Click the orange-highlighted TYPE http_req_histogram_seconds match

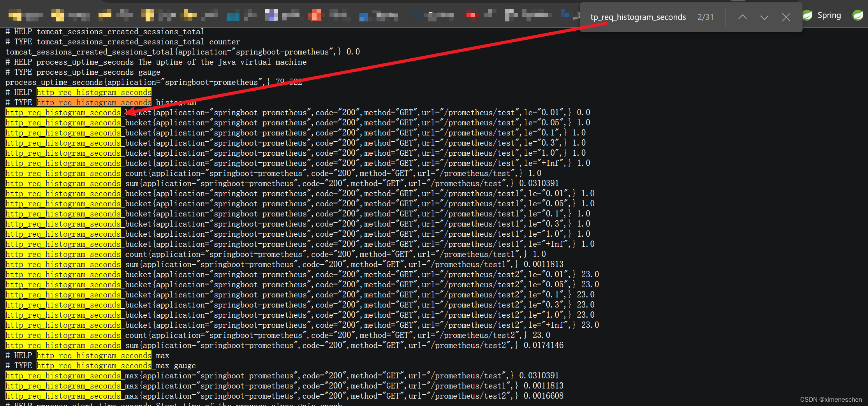click(94, 102)
